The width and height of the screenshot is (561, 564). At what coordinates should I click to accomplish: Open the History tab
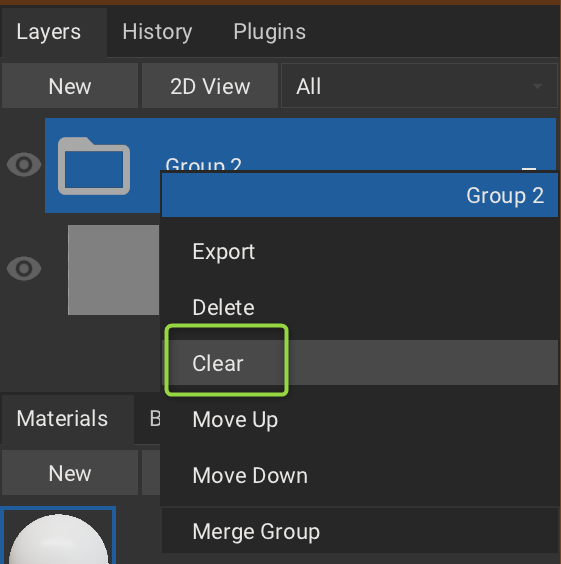(x=157, y=32)
